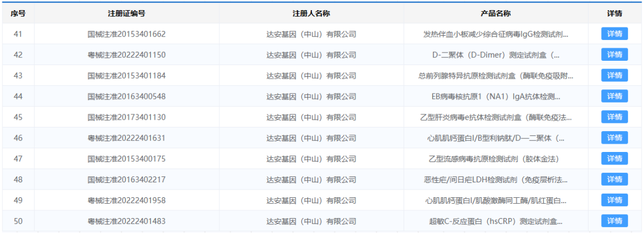This screenshot has width=644, height=233.
Task: View 详情 for row 47 乙型流感 product
Action: [x=614, y=159]
